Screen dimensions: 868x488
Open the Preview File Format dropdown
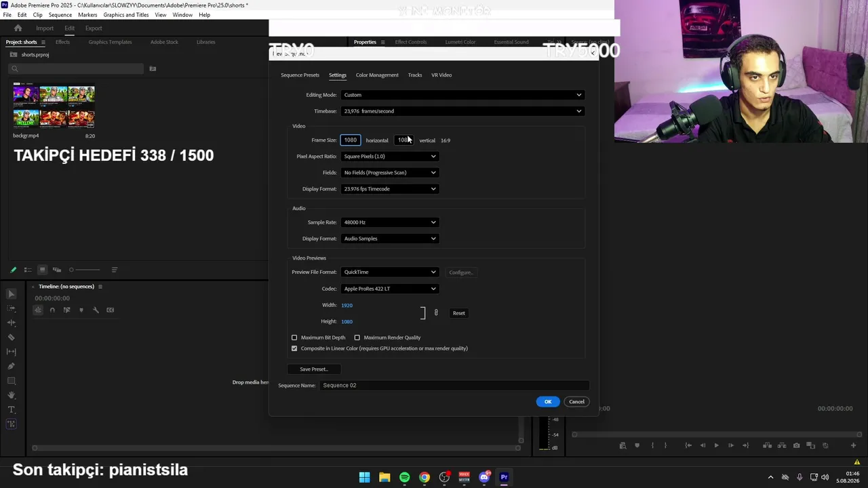point(389,272)
